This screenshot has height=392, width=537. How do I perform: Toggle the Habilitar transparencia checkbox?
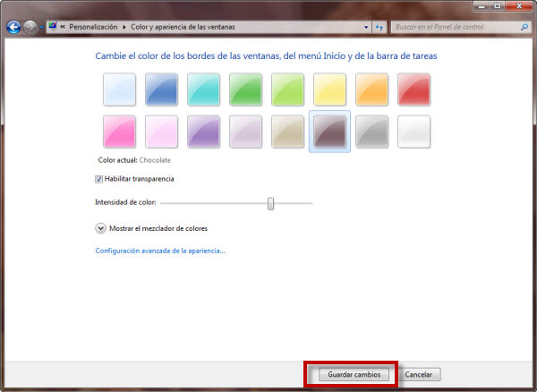[x=99, y=179]
